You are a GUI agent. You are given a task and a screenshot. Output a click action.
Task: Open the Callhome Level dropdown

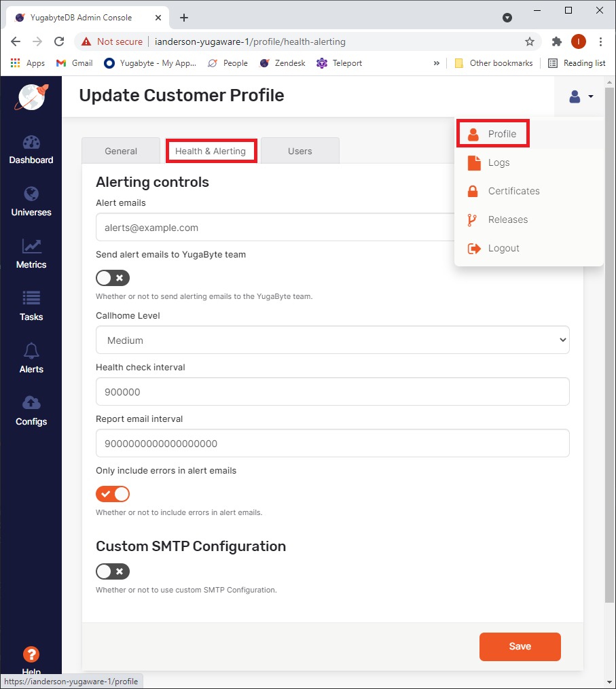coord(332,340)
